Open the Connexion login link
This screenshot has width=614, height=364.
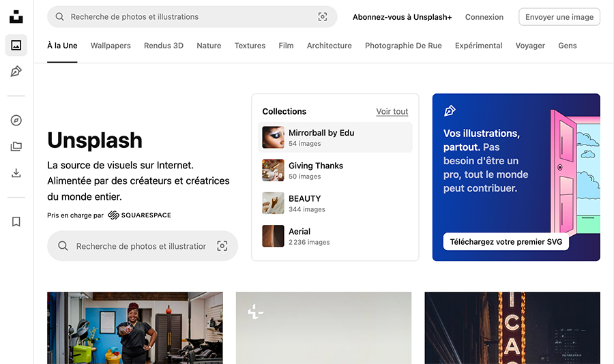484,17
